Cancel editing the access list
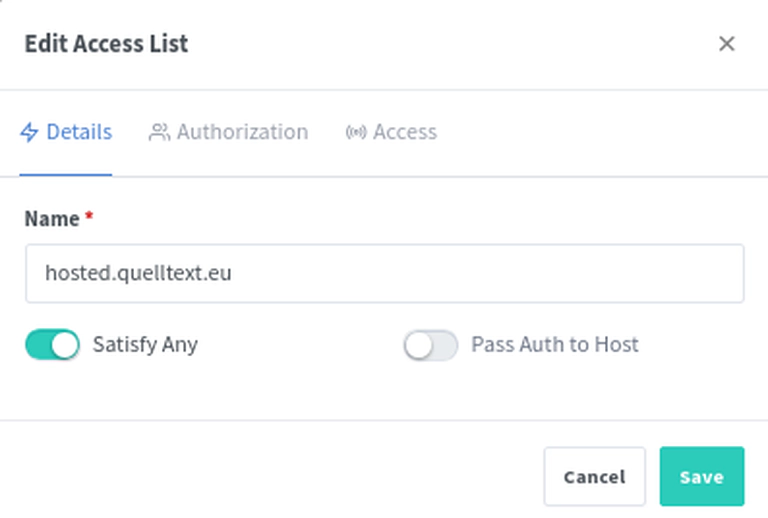This screenshot has width=768, height=518. [595, 476]
